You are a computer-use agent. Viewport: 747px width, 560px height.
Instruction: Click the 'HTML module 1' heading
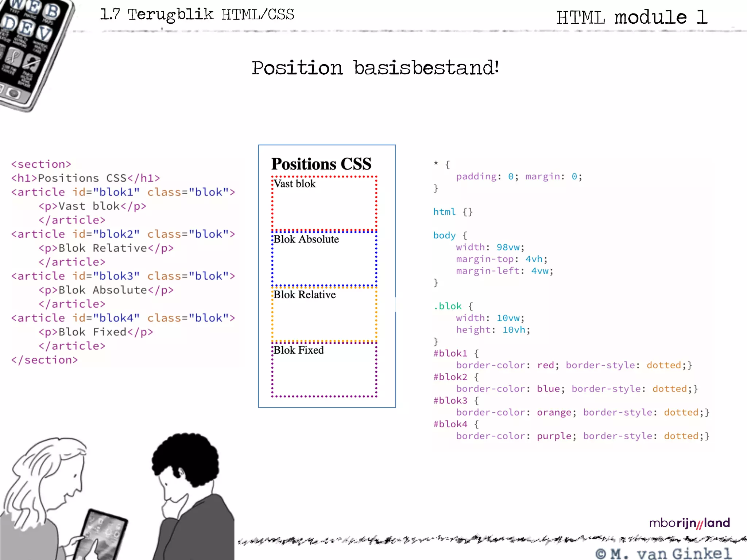pyautogui.click(x=632, y=17)
